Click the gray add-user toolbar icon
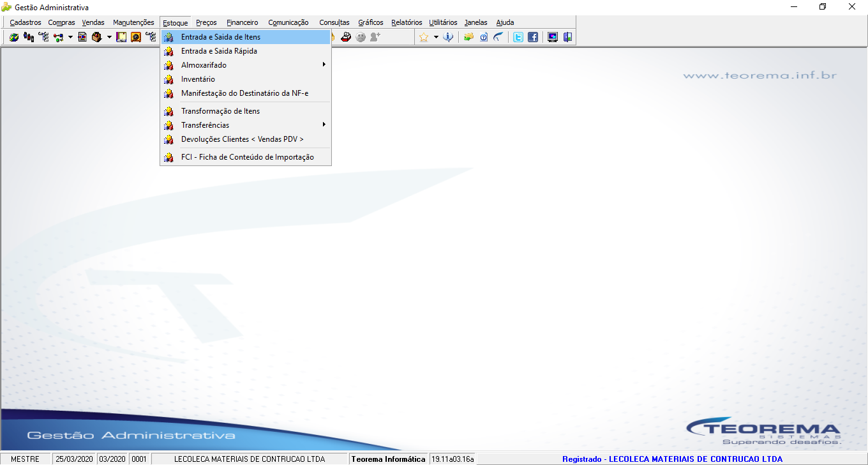The width and height of the screenshot is (868, 465). coord(375,37)
